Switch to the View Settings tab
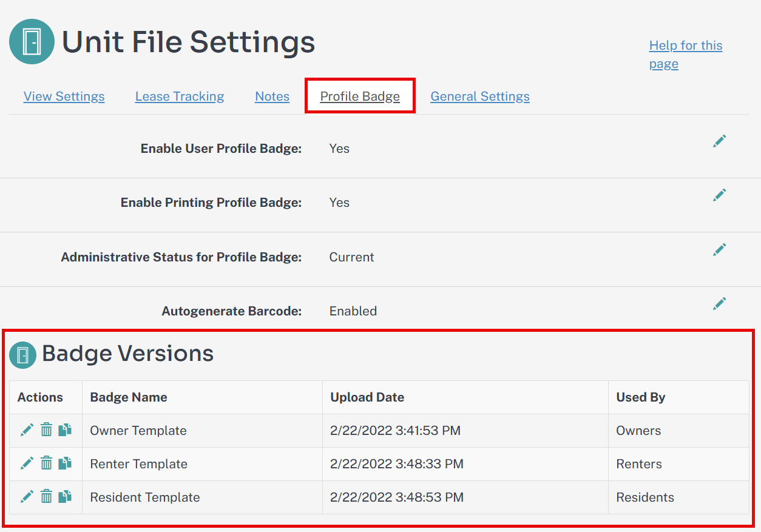The width and height of the screenshot is (761, 532). click(x=64, y=96)
